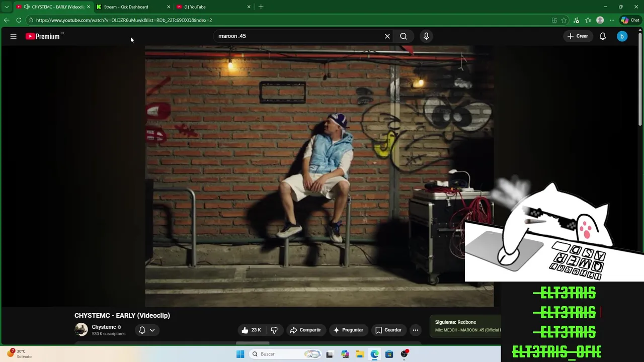Viewport: 644px width, 362px height.
Task: Open the 'Siguiente: Redbone' playlist panel
Action: [x=465, y=326]
